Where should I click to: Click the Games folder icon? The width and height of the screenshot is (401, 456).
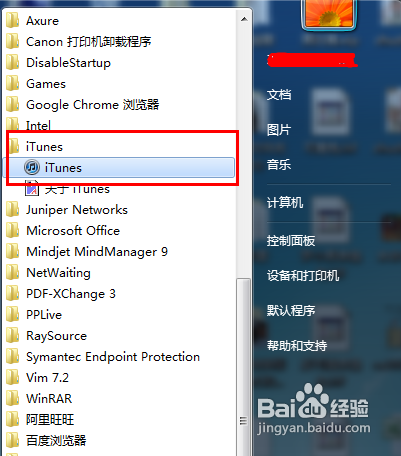[13, 84]
